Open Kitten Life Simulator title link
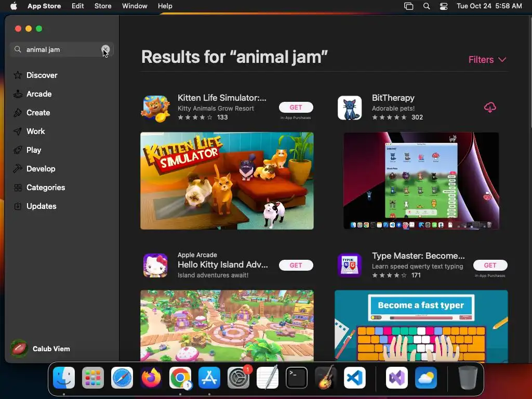532x399 pixels. pos(222,98)
